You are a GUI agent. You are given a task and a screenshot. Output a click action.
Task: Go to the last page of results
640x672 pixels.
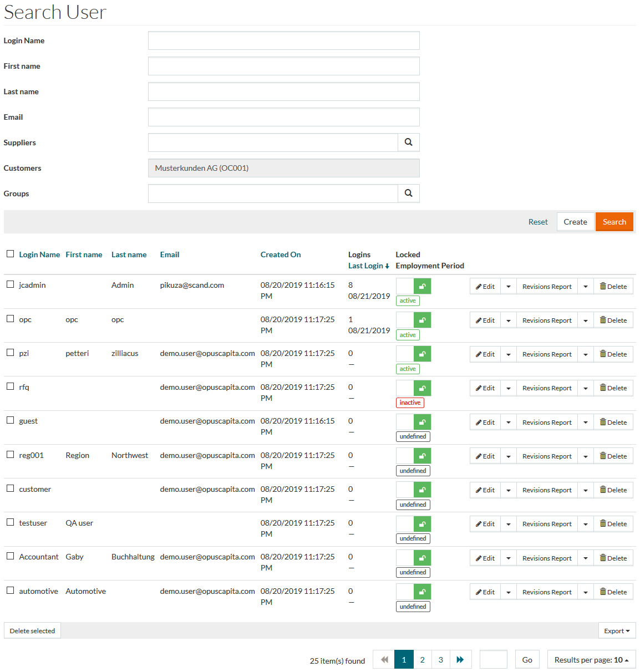coord(460,660)
